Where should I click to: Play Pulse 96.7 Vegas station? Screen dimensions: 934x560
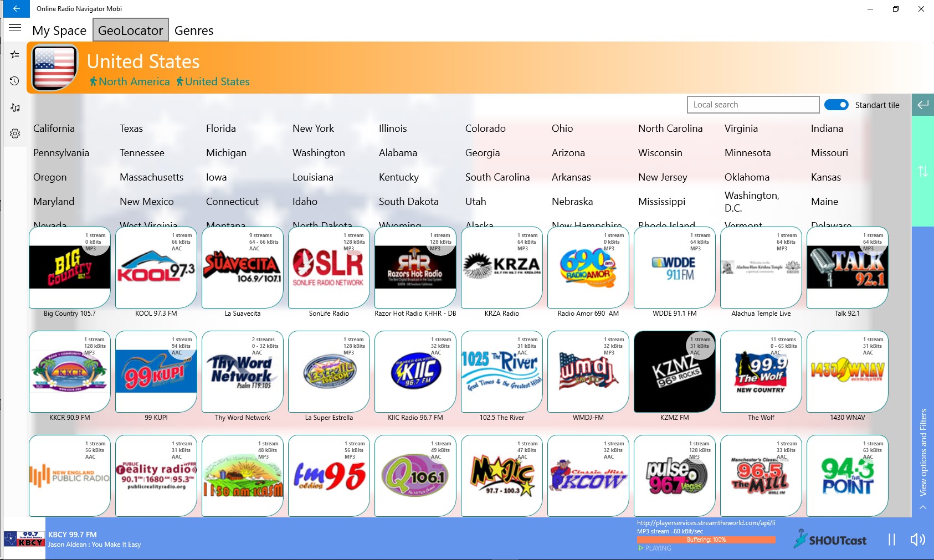pos(675,476)
